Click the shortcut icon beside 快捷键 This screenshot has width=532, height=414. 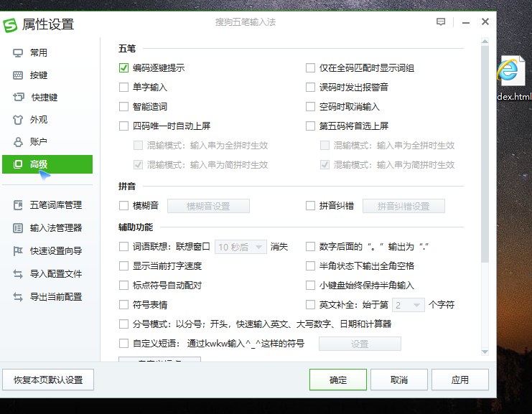pos(19,98)
